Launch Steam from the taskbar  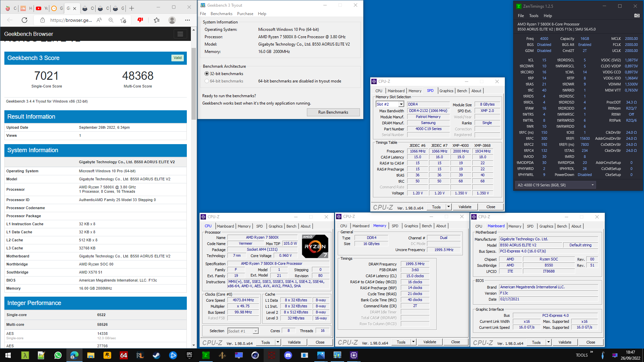pos(156,355)
